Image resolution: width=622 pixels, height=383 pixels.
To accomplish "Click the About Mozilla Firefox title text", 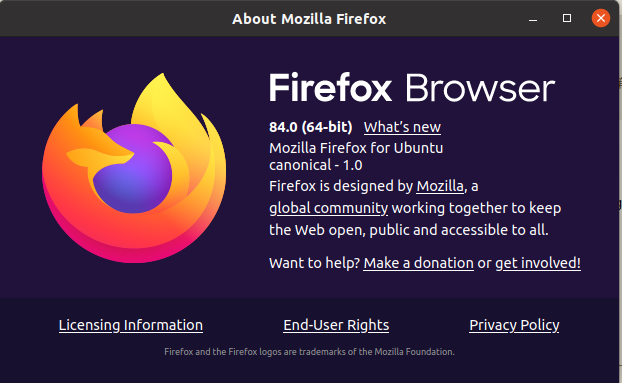I will 309,19.
